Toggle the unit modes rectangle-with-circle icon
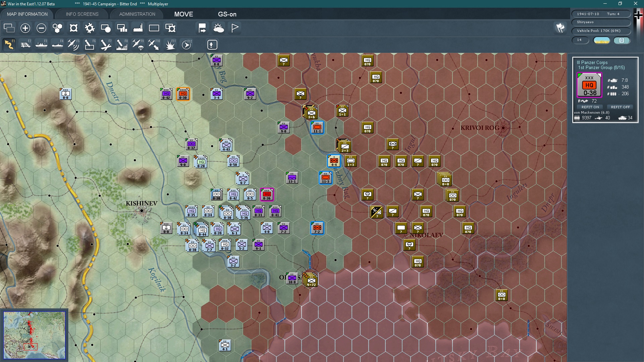This screenshot has width=644, height=362. point(106,28)
